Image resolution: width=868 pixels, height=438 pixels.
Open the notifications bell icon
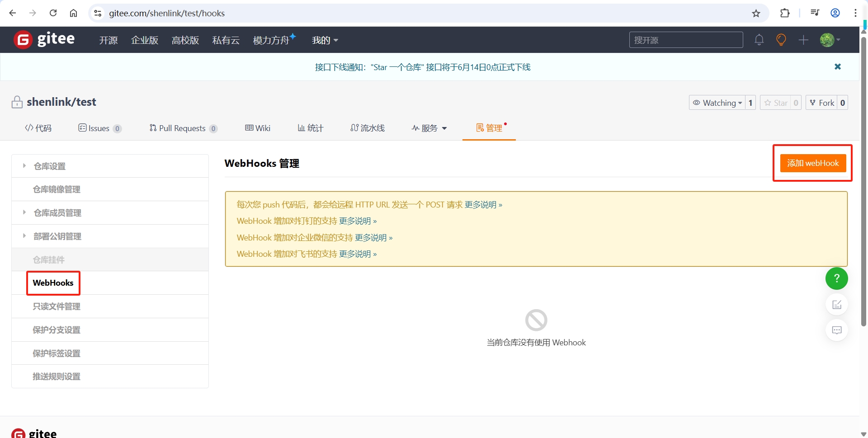(759, 40)
